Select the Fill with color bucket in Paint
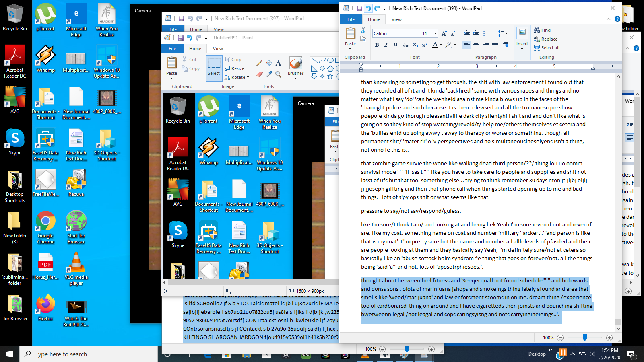Image resolution: width=644 pixels, height=362 pixels. 269,63
